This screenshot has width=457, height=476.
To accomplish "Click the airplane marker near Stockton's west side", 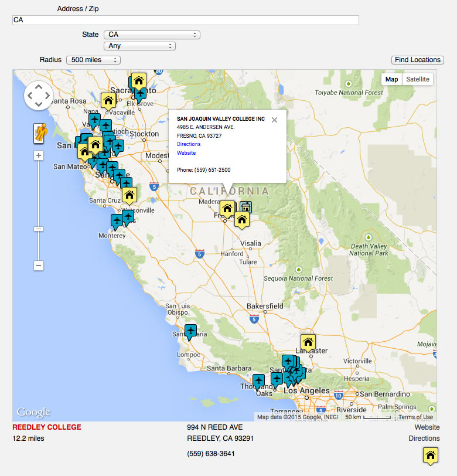I will pos(118,148).
